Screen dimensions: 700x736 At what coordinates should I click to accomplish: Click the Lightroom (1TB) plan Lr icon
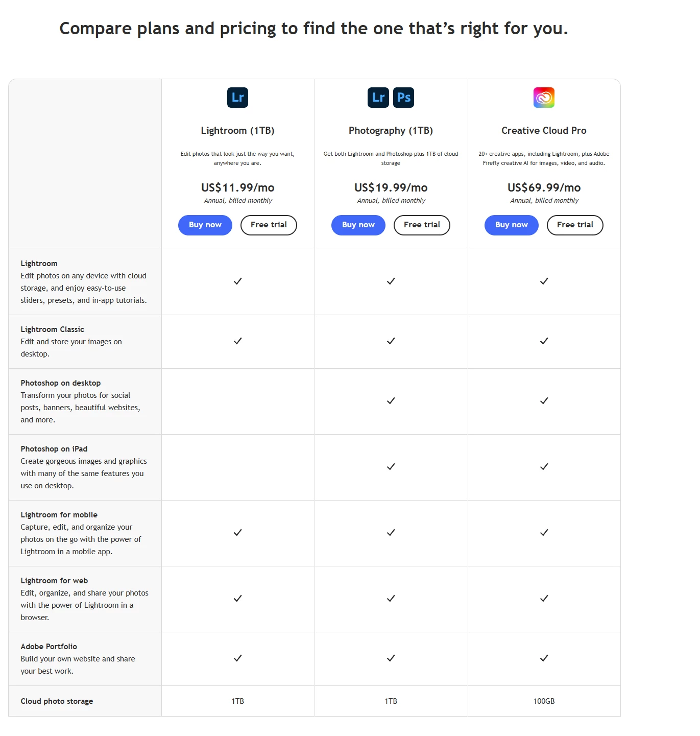[237, 98]
